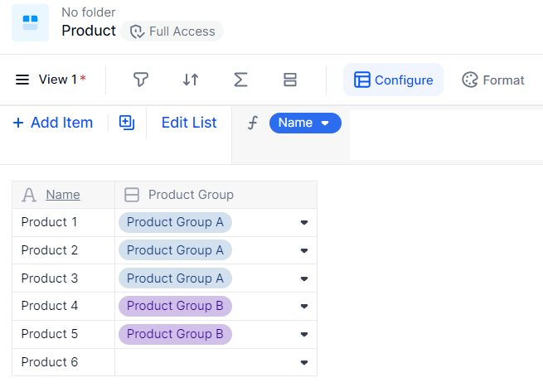The width and height of the screenshot is (543, 392).
Task: Open the View 1 hamburger menu
Action: click(x=22, y=80)
